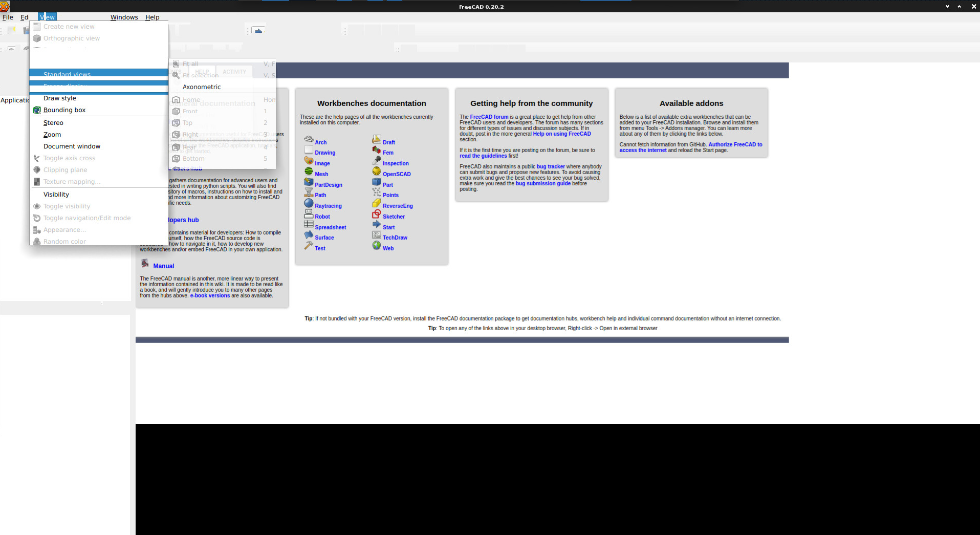This screenshot has height=535, width=980.
Task: Open the FreeCAD forum link
Action: [x=488, y=117]
